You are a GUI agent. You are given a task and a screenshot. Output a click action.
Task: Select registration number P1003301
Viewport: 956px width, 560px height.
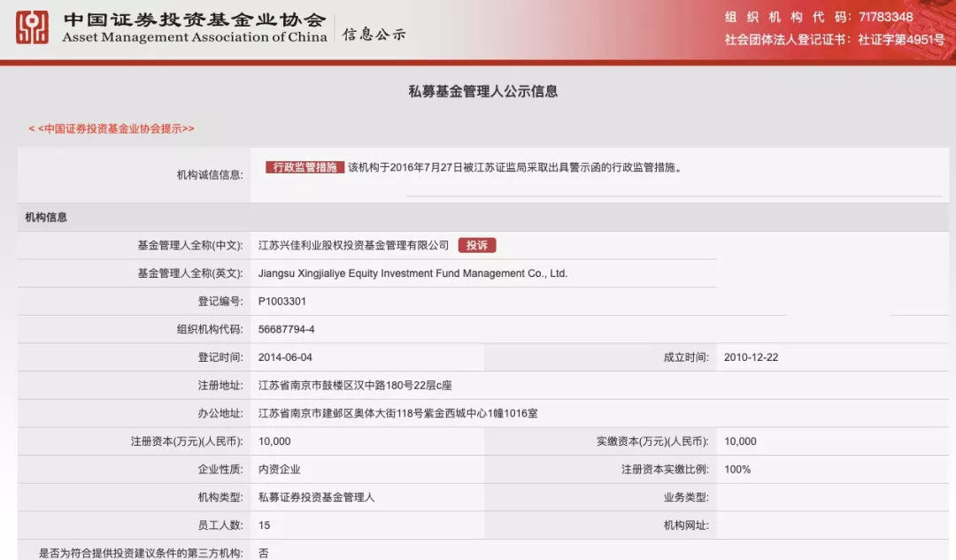[281, 301]
